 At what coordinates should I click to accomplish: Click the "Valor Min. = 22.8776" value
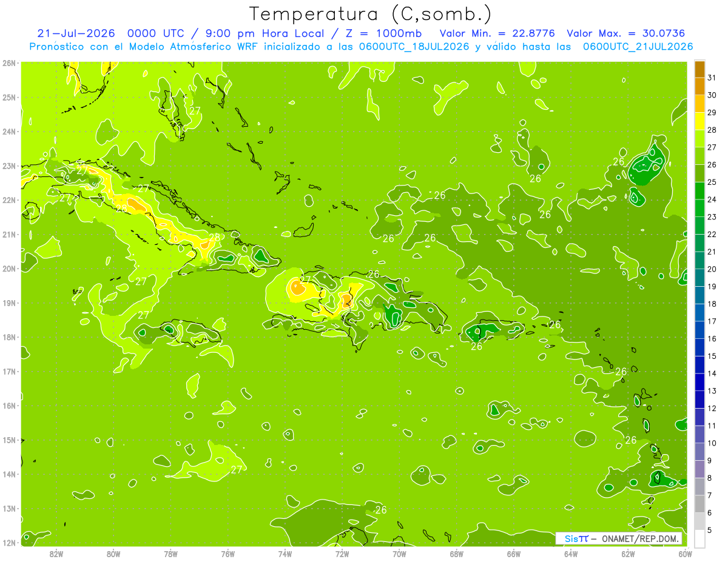pyautogui.click(x=497, y=33)
